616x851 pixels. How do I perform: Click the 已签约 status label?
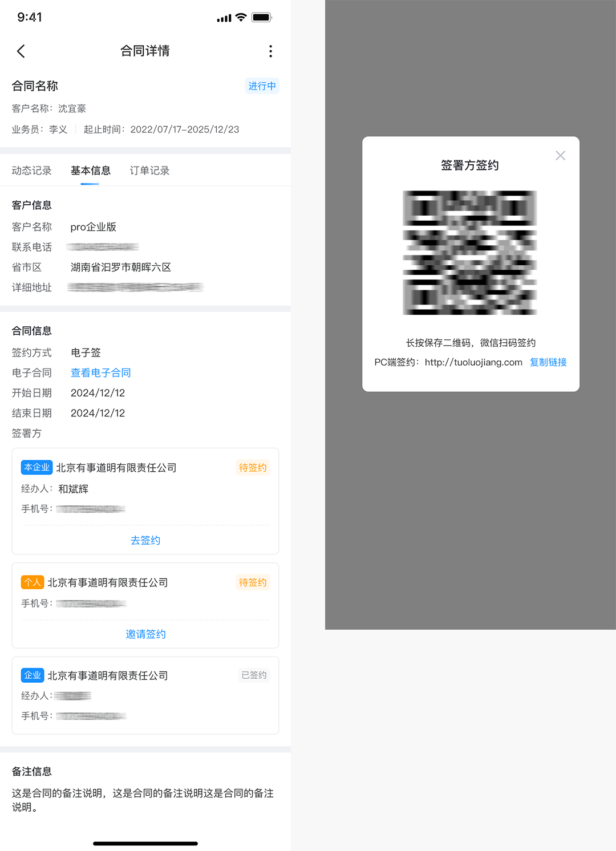254,675
